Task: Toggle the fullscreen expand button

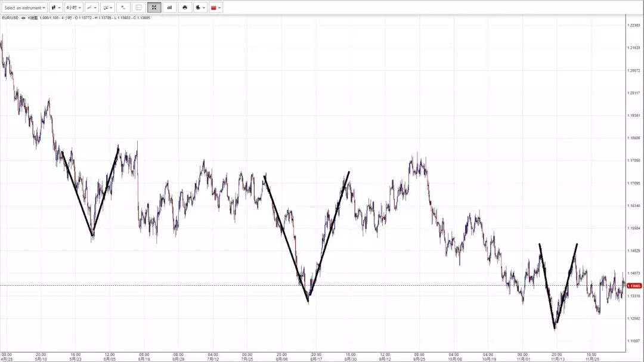Action: 154,8
